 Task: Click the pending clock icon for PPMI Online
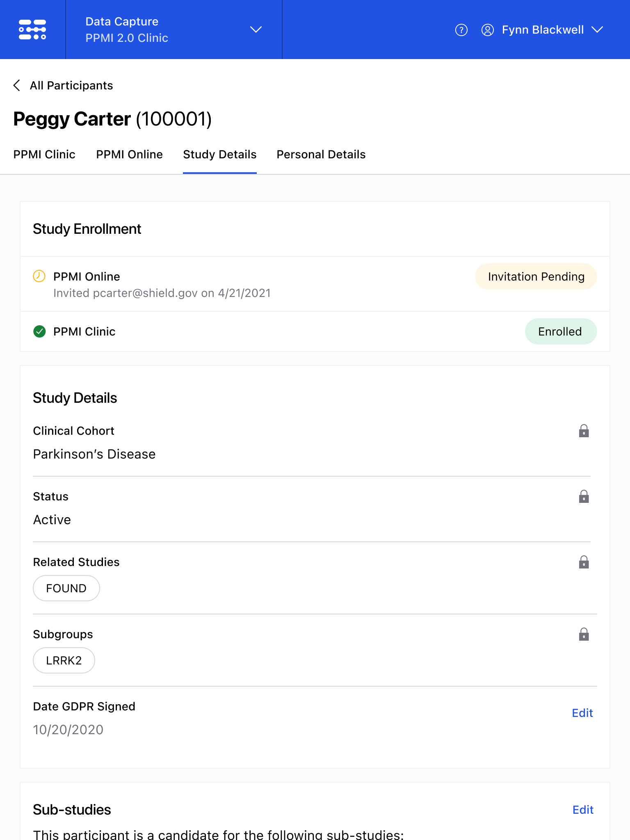pos(39,276)
